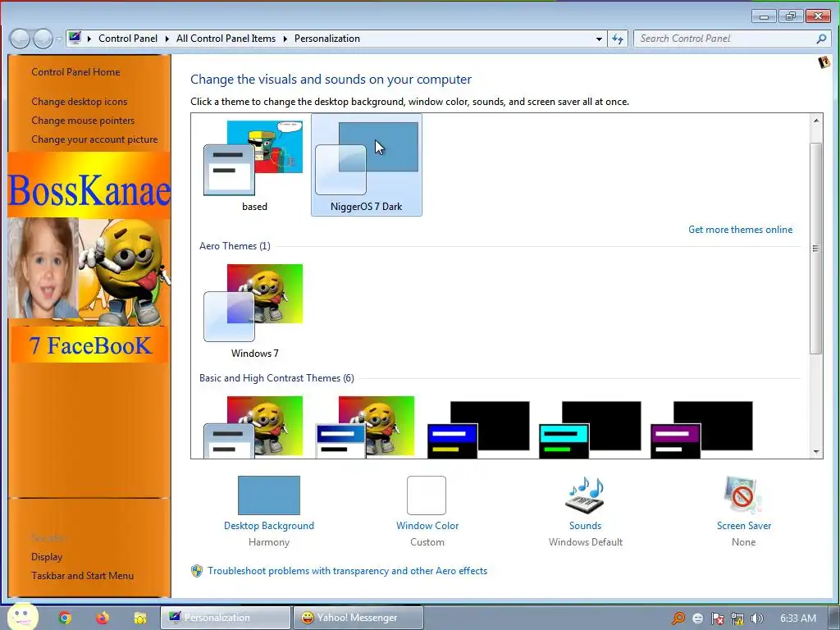Open the network tray icon
Image resolution: width=840 pixels, height=630 pixels.
tap(737, 619)
